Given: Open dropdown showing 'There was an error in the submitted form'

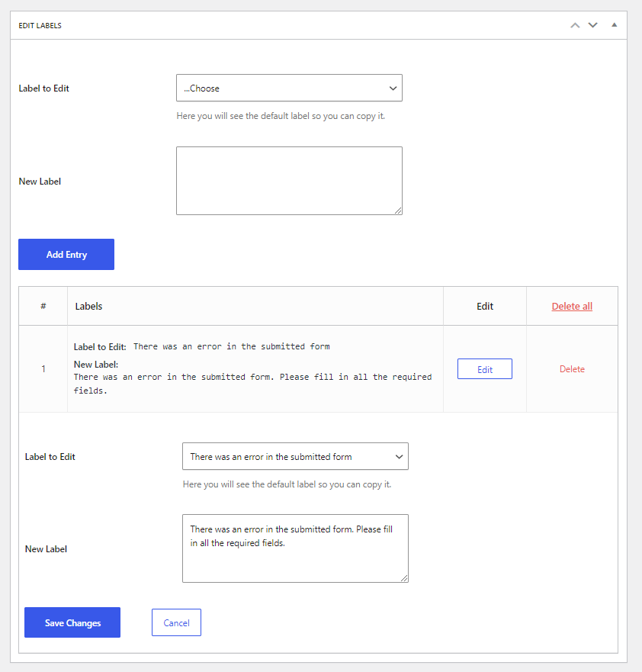Looking at the screenshot, I should coord(295,456).
